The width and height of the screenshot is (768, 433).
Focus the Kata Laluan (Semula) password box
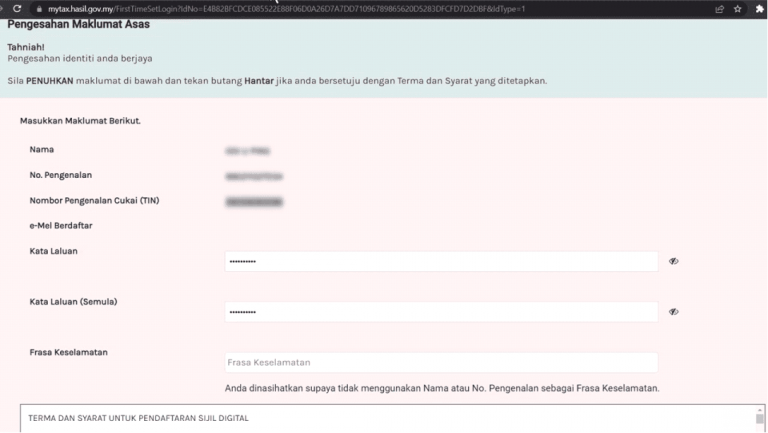441,312
